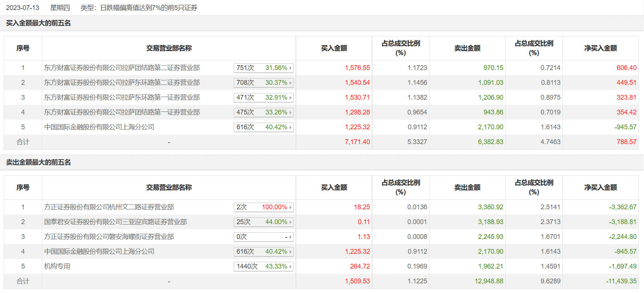
Task: Open 中金上海分公司 link in buy table
Action: [x=99, y=127]
